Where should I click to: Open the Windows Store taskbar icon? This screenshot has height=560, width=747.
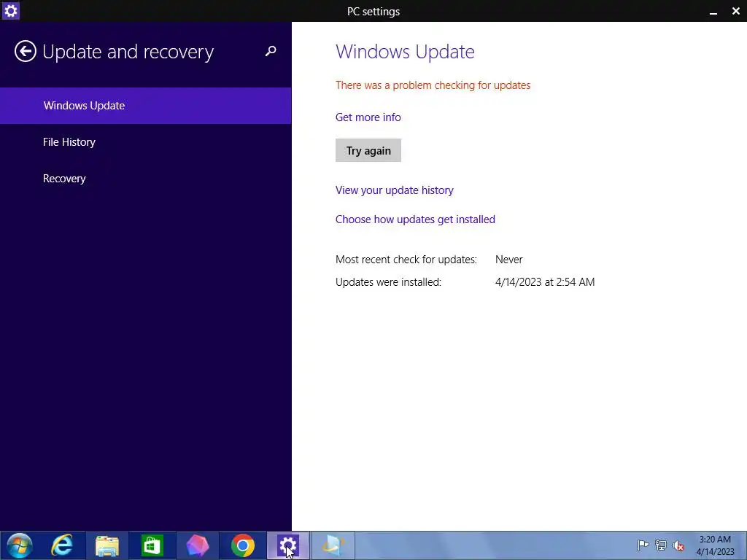coord(152,545)
